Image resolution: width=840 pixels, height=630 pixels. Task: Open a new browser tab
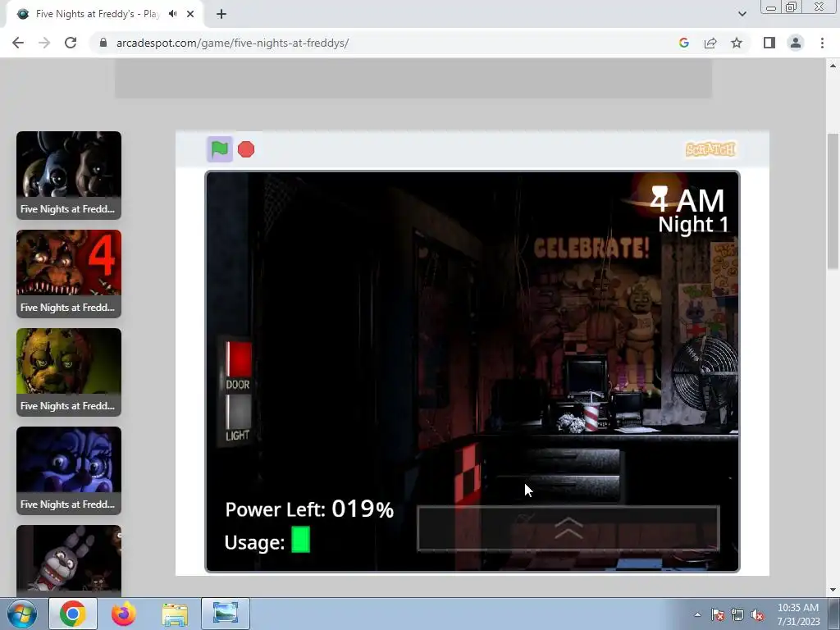tap(221, 14)
